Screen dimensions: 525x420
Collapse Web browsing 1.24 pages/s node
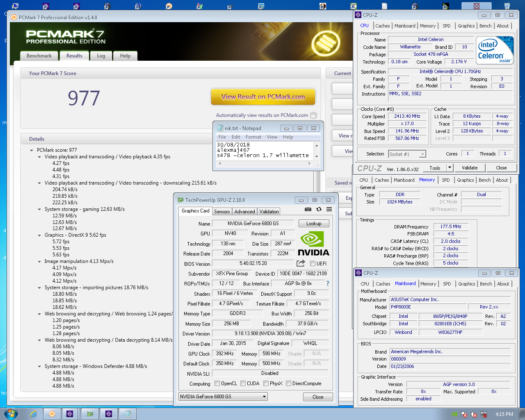39,314
